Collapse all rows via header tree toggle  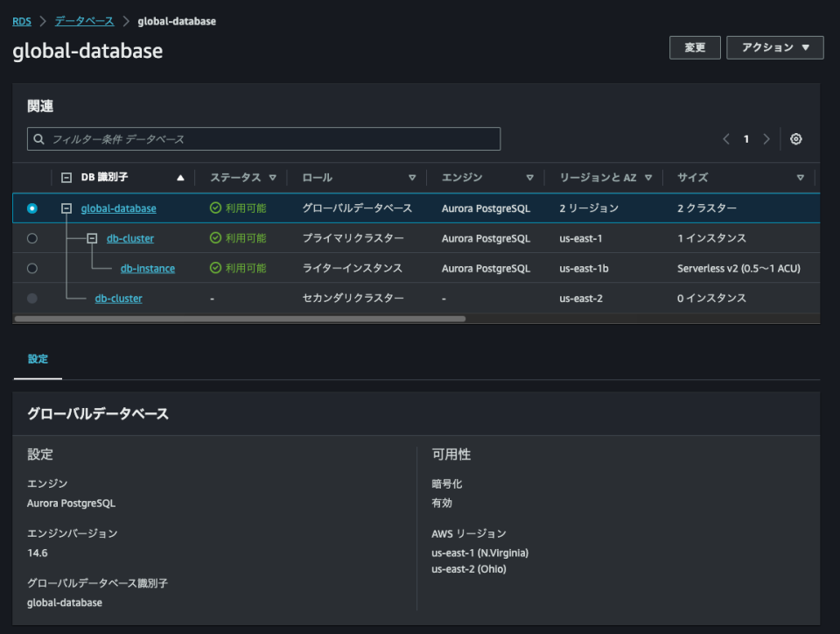pos(66,178)
